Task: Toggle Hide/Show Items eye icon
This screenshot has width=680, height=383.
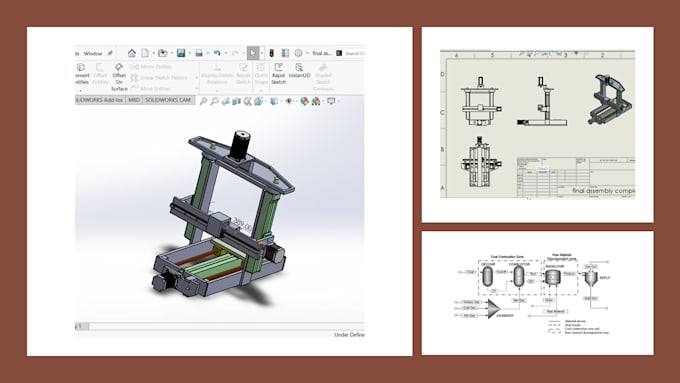Action: tap(289, 101)
